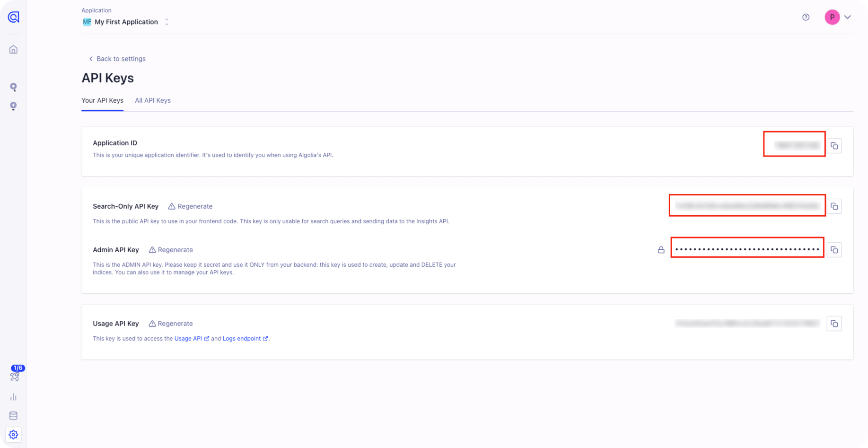
Task: Expand the user menu chevron beside the avatar
Action: click(848, 17)
